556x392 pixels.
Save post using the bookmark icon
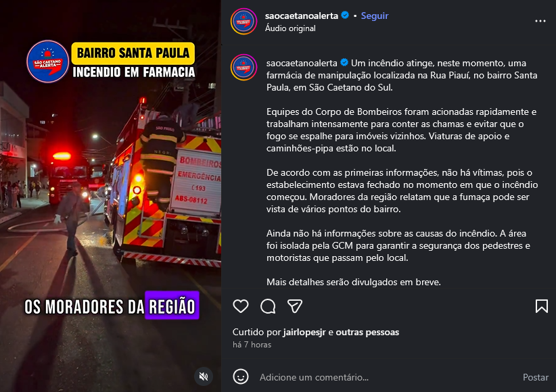coord(542,306)
